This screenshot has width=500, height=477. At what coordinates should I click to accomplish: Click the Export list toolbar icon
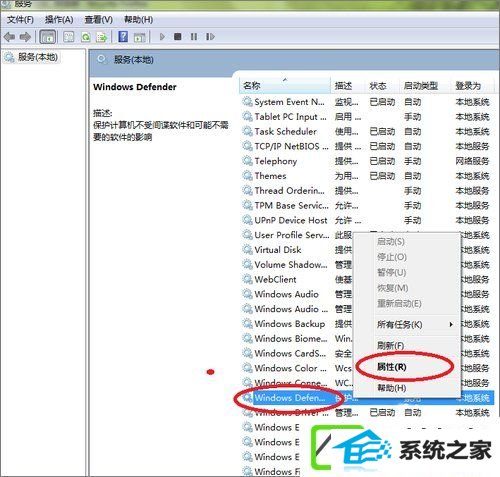pos(102,37)
